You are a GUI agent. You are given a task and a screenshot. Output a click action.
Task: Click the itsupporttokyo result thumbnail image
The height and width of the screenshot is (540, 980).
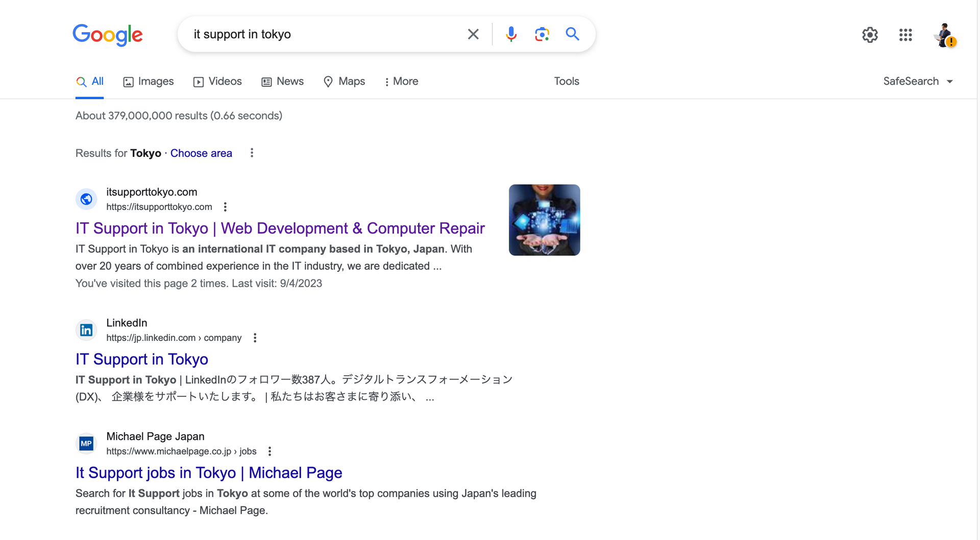[544, 220]
